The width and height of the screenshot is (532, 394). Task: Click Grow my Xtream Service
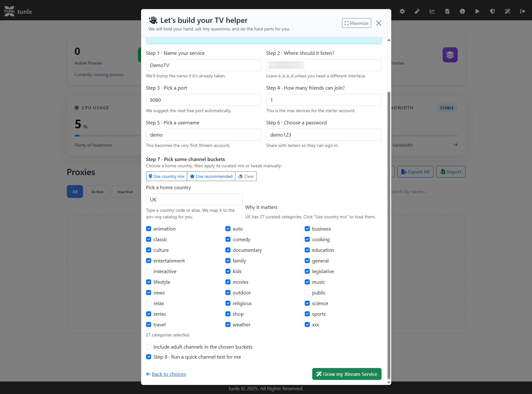coord(346,374)
